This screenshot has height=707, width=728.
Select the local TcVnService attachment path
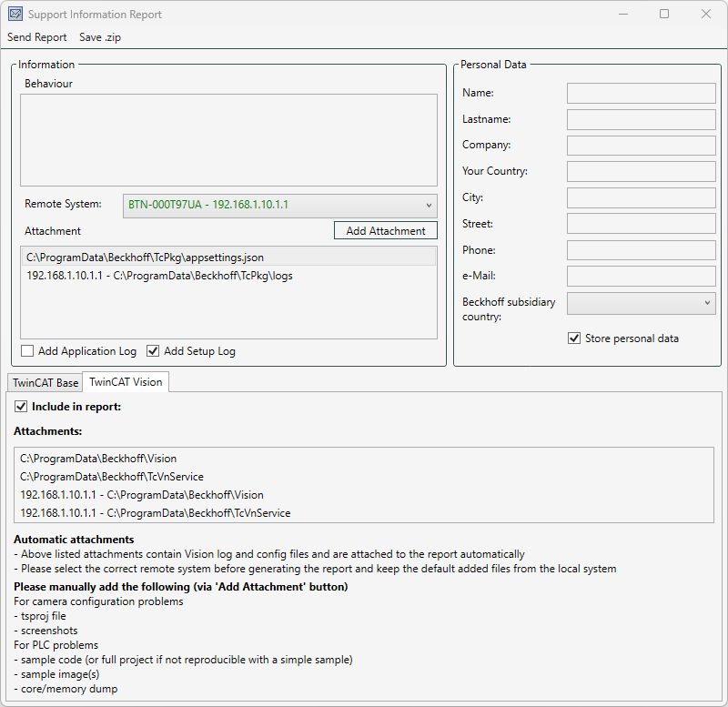point(112,477)
